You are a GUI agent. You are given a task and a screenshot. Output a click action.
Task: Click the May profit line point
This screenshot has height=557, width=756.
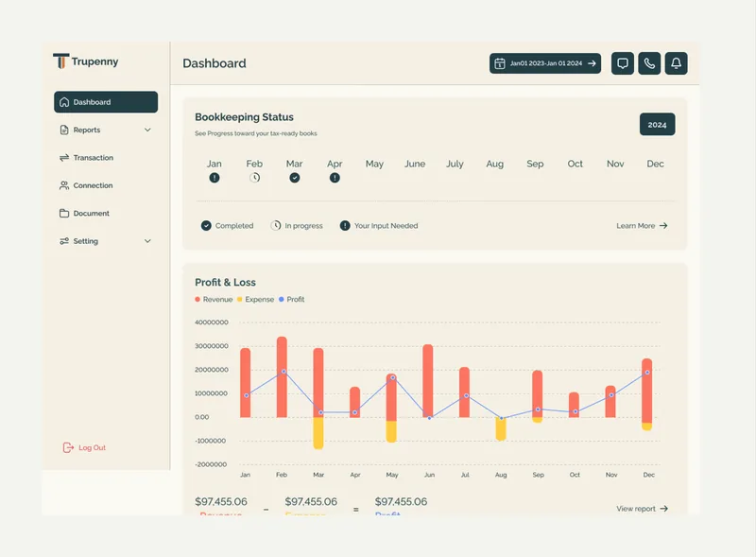pyautogui.click(x=392, y=377)
